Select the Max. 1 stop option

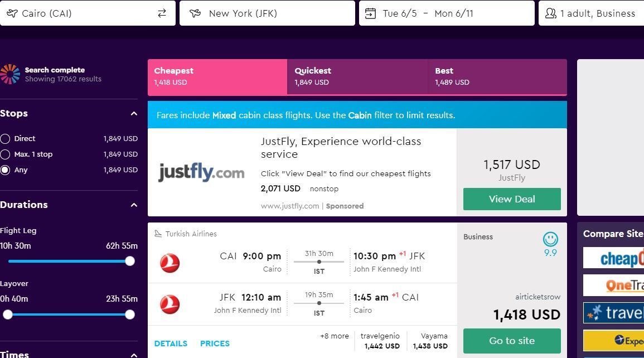point(6,154)
